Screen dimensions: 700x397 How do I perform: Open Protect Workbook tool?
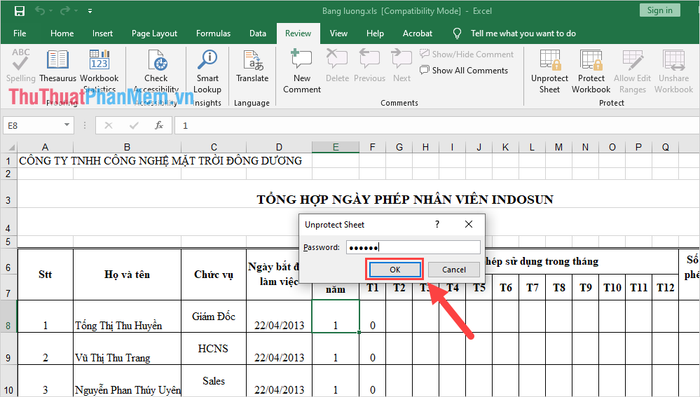[591, 71]
